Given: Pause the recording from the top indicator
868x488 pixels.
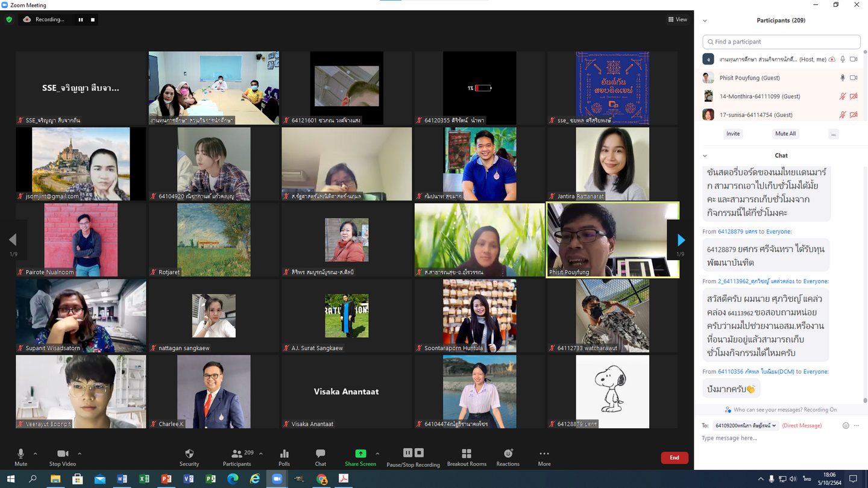Looking at the screenshot, I should click(x=80, y=20).
